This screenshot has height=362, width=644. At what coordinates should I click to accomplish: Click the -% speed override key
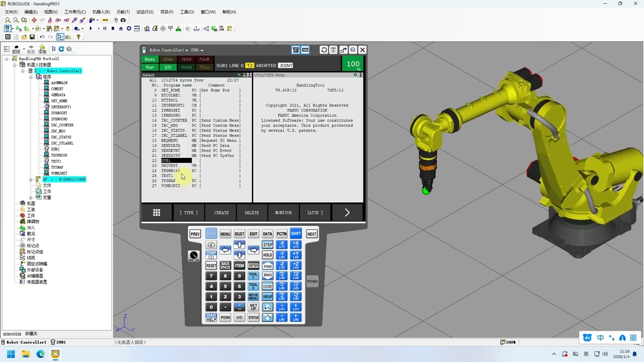pyautogui.click(x=268, y=317)
